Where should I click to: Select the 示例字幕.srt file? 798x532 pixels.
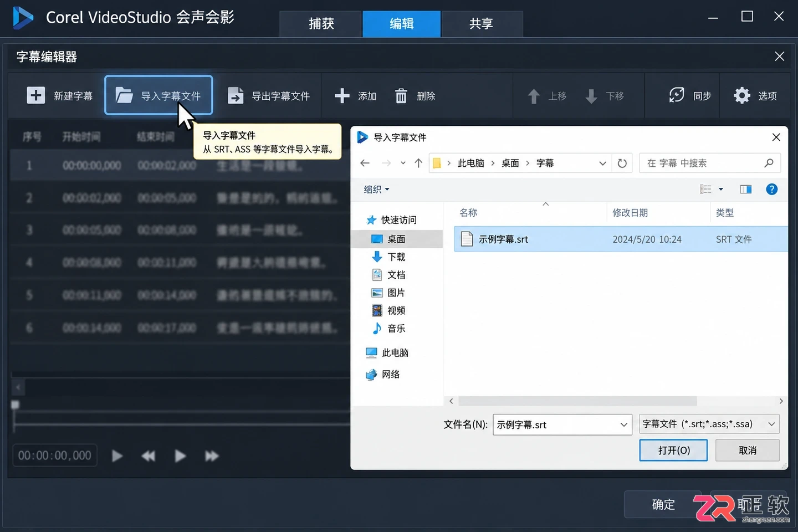[x=621, y=239]
